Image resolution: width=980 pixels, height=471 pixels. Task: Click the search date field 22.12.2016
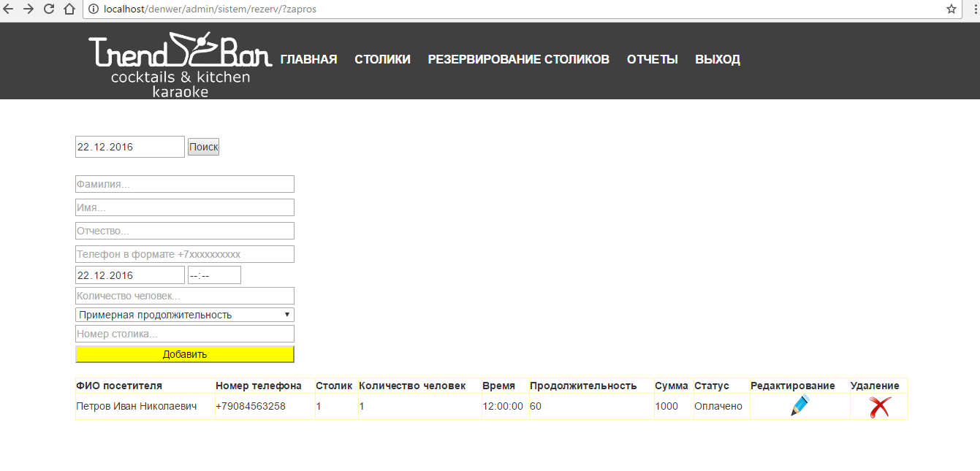(x=130, y=147)
